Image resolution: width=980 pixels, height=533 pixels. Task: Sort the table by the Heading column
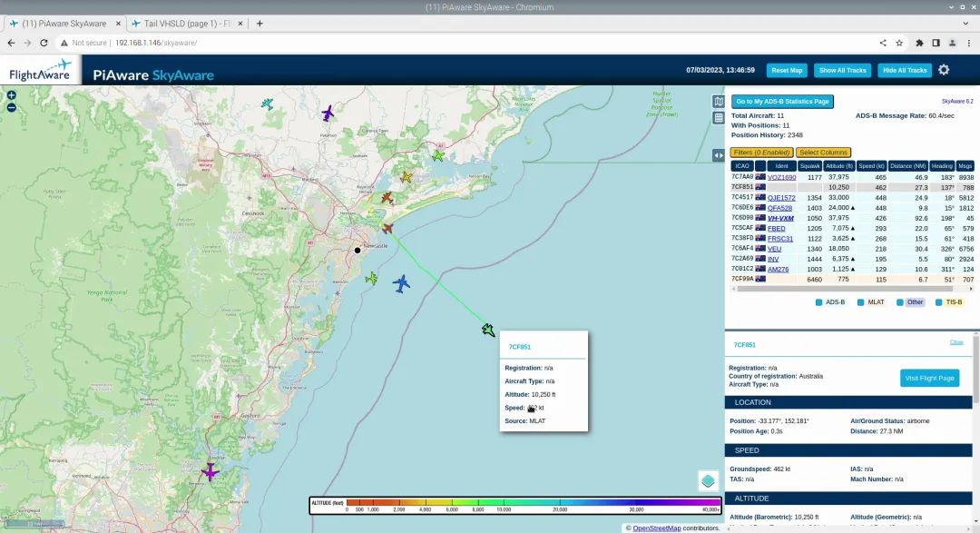(942, 166)
